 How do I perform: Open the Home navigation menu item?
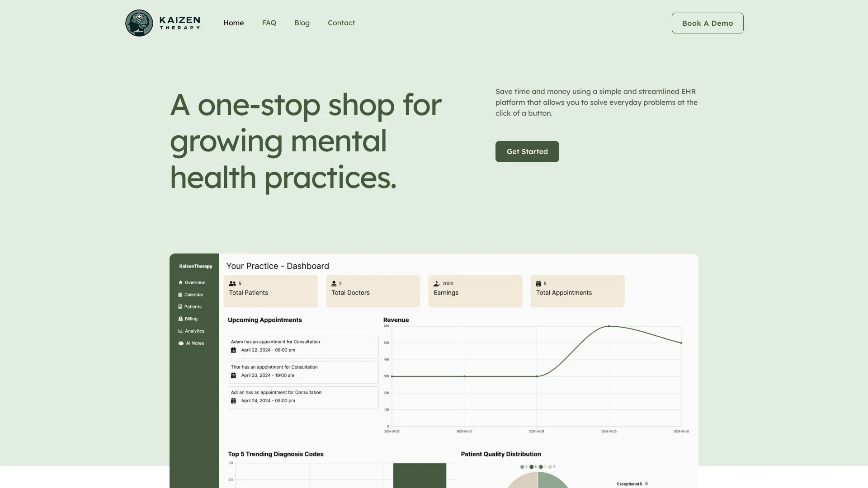click(233, 23)
